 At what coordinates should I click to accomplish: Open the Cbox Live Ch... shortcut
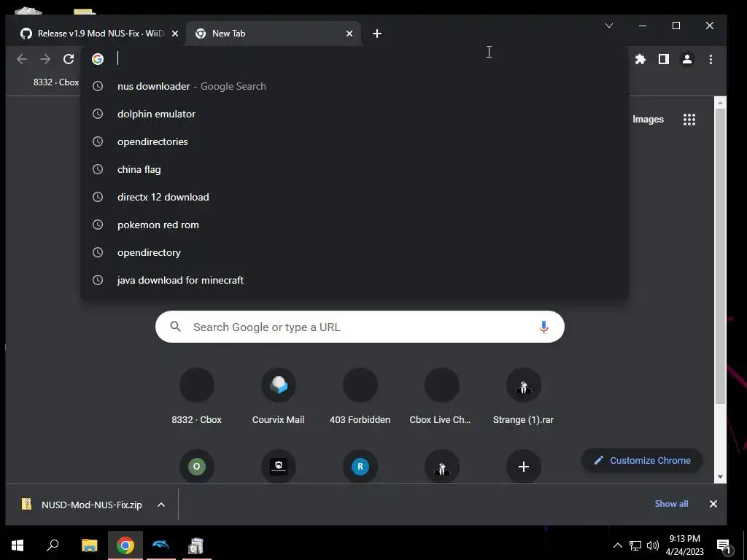click(441, 396)
